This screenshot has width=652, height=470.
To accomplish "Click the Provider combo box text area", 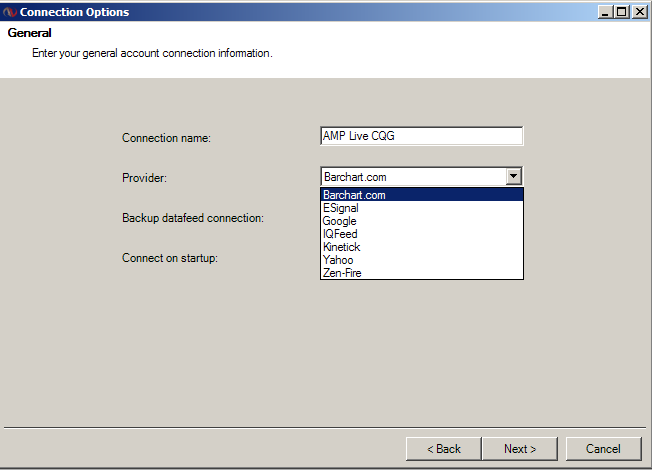I will coord(412,177).
